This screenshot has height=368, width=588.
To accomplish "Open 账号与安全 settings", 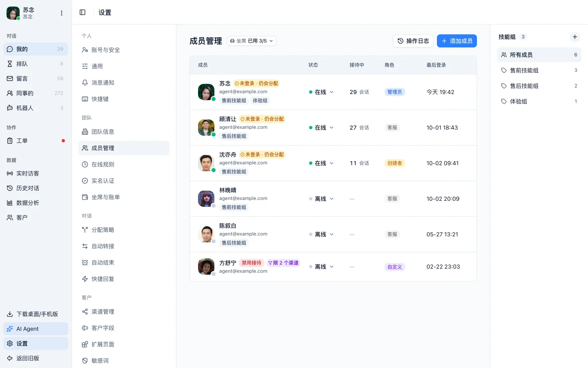I will [124, 50].
